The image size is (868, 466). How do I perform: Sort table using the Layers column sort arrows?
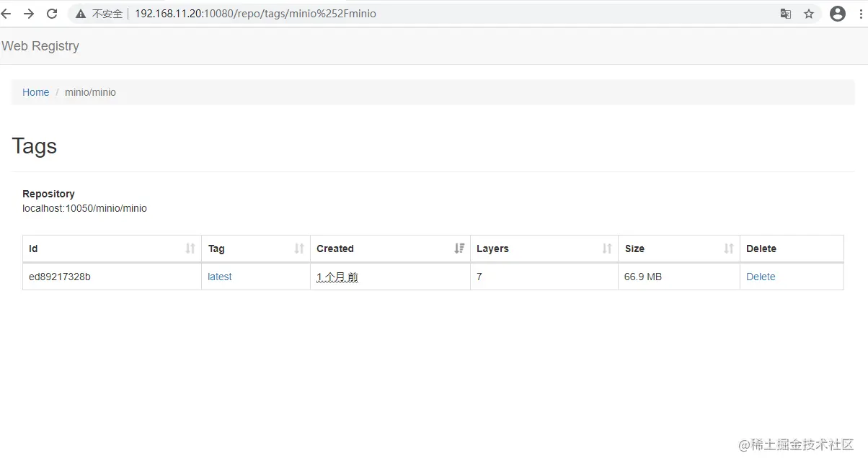coord(607,248)
